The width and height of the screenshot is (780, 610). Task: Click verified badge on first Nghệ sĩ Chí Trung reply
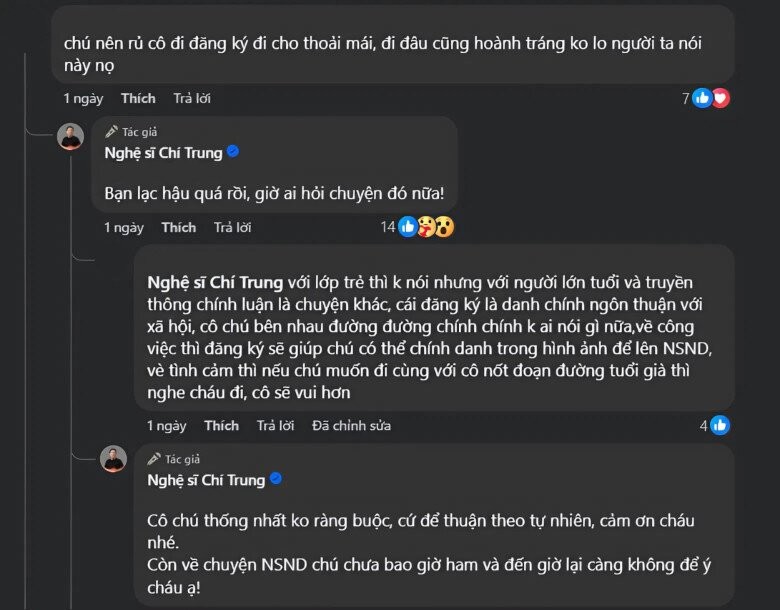click(233, 152)
